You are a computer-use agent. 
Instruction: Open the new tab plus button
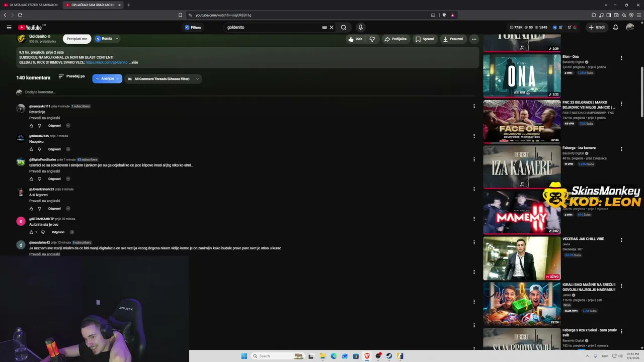point(129,5)
